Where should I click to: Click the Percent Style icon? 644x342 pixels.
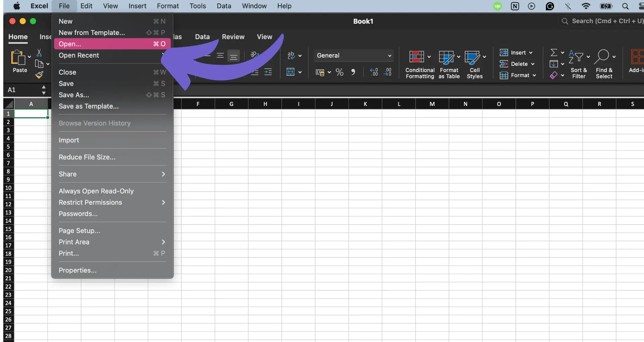339,72
